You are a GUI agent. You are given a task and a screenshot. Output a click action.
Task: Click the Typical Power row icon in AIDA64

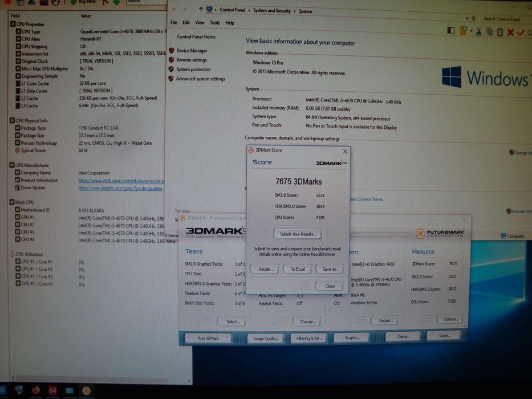[x=17, y=150]
